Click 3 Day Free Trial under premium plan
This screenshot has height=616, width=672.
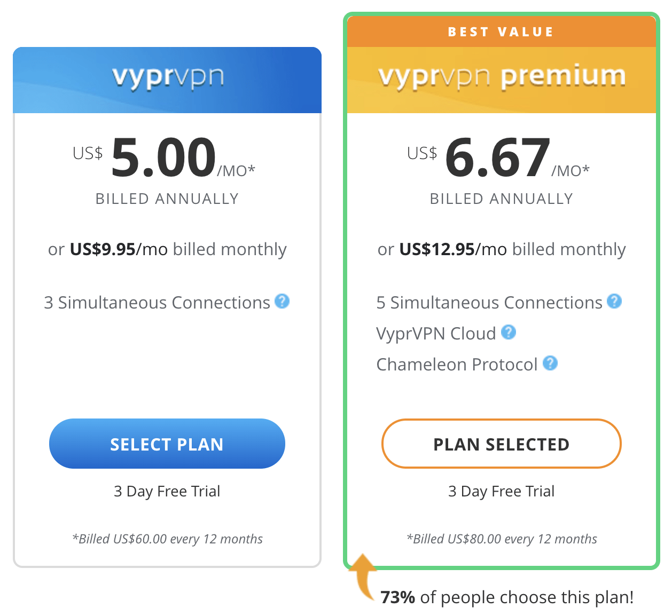pyautogui.click(x=502, y=491)
